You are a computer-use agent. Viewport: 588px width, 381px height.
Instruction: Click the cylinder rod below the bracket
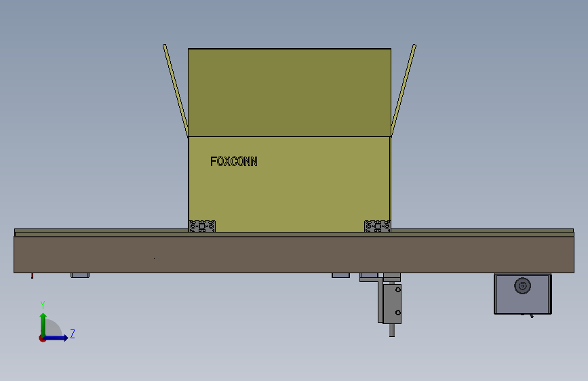(x=392, y=330)
